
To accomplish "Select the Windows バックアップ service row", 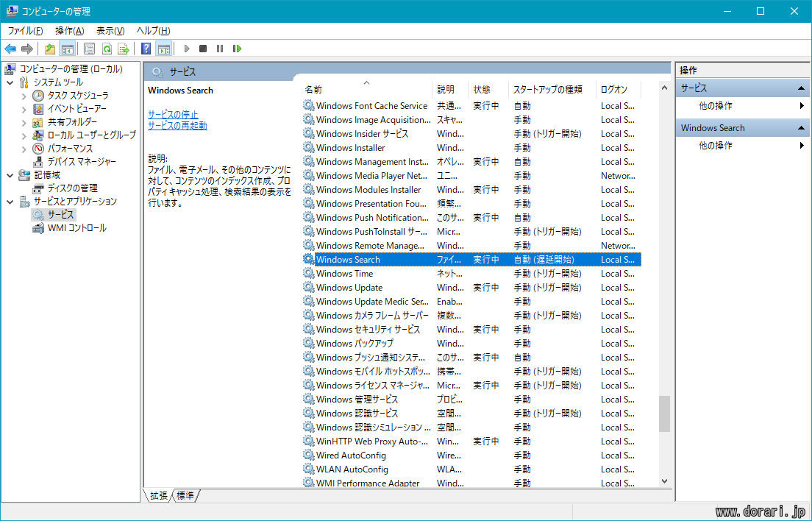I will coord(471,344).
